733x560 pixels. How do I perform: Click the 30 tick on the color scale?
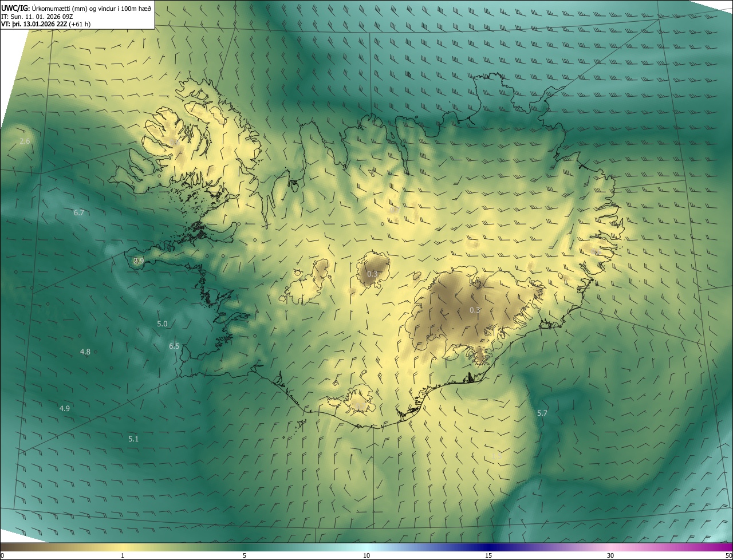pos(610,555)
